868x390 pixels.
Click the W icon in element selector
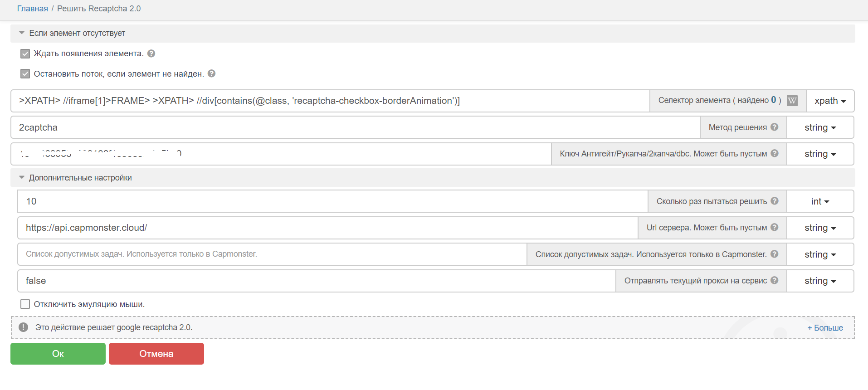pyautogui.click(x=792, y=101)
